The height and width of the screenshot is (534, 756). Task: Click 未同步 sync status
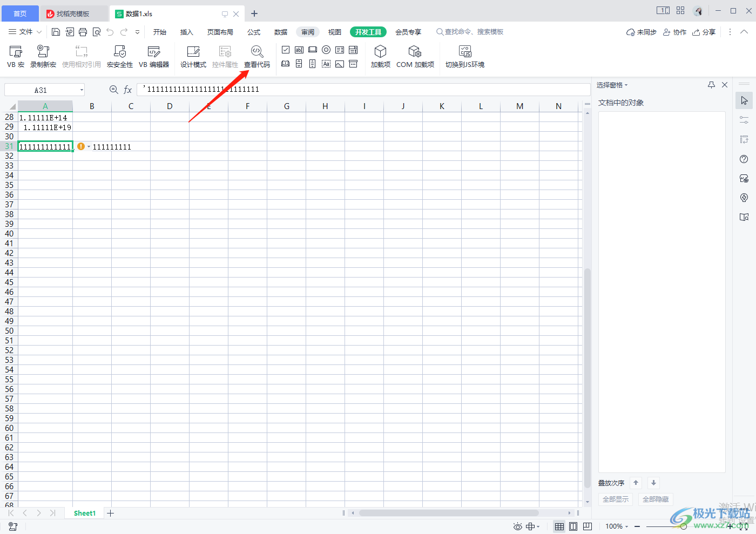(642, 32)
